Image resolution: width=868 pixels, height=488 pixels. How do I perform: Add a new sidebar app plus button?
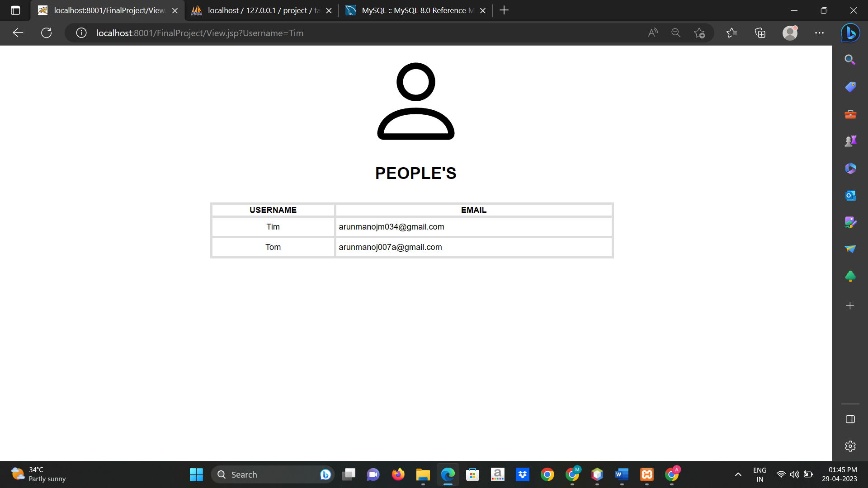coord(850,306)
